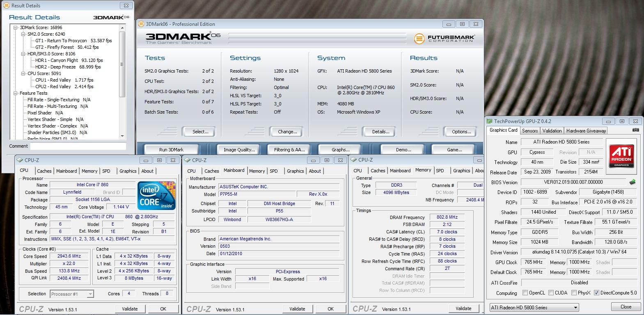Click the Core Speed 2943.6 MHz value
The image size is (644, 315).
[x=69, y=256]
